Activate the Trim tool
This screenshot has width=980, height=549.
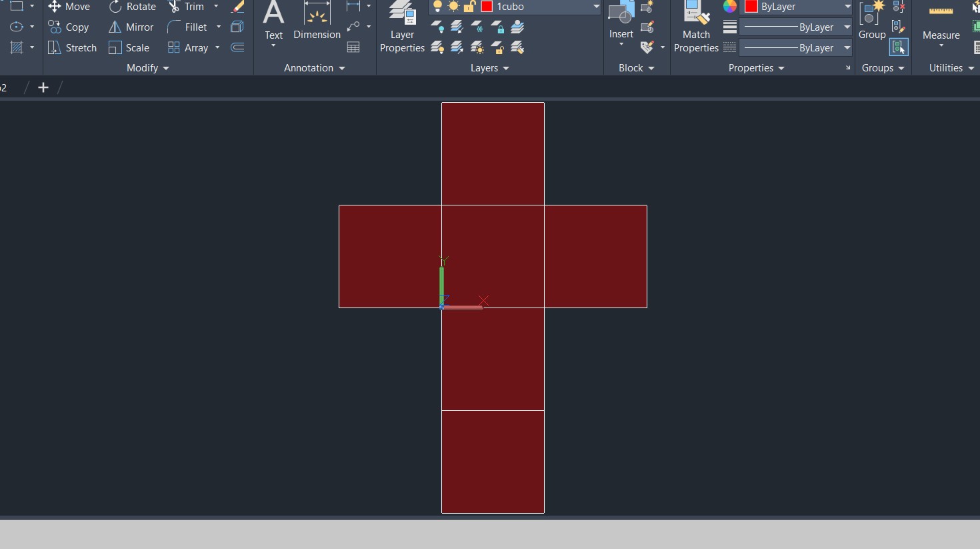tap(186, 7)
